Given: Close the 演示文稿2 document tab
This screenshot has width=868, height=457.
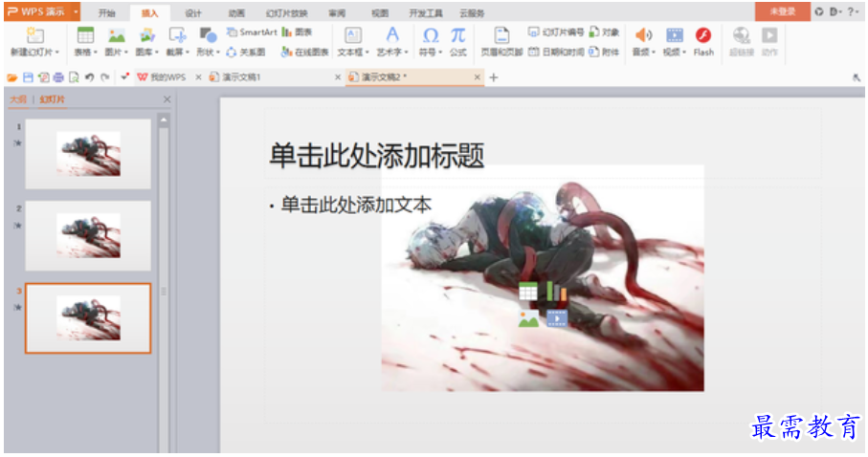Looking at the screenshot, I should (478, 77).
